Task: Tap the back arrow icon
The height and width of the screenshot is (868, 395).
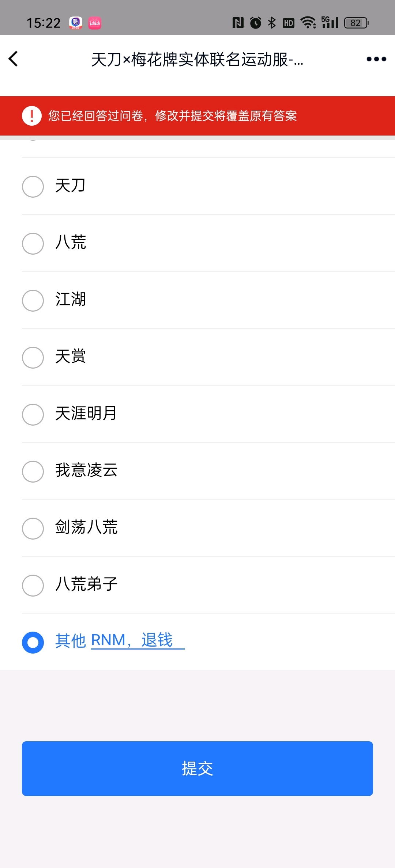Action: tap(13, 59)
